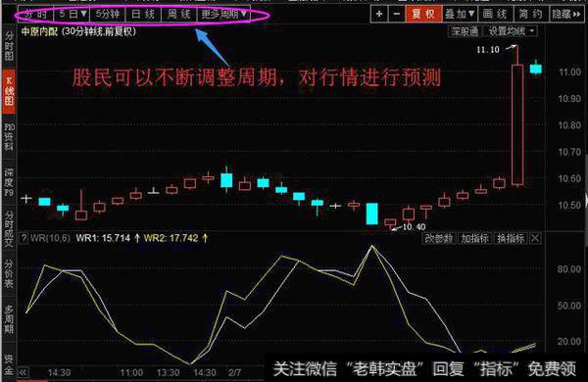The image size is (588, 382).
Task: Switch to 日线 daily chart
Action: pyautogui.click(x=143, y=15)
